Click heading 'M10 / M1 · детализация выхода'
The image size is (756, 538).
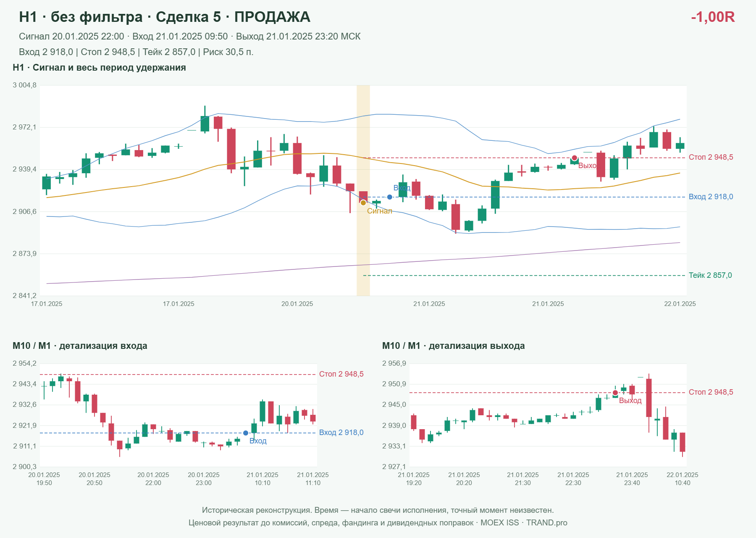pos(454,346)
